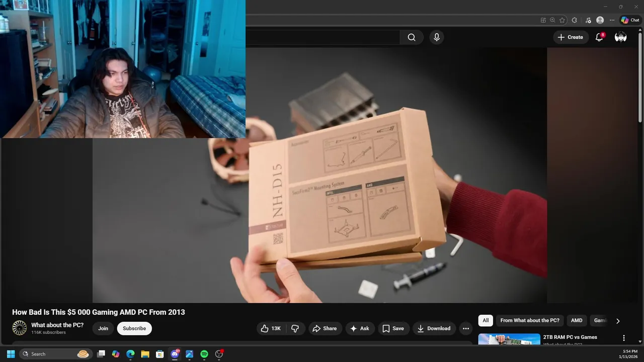Screen dimensions: 644x362
Task: Add this page to favorites star
Action: (562, 20)
